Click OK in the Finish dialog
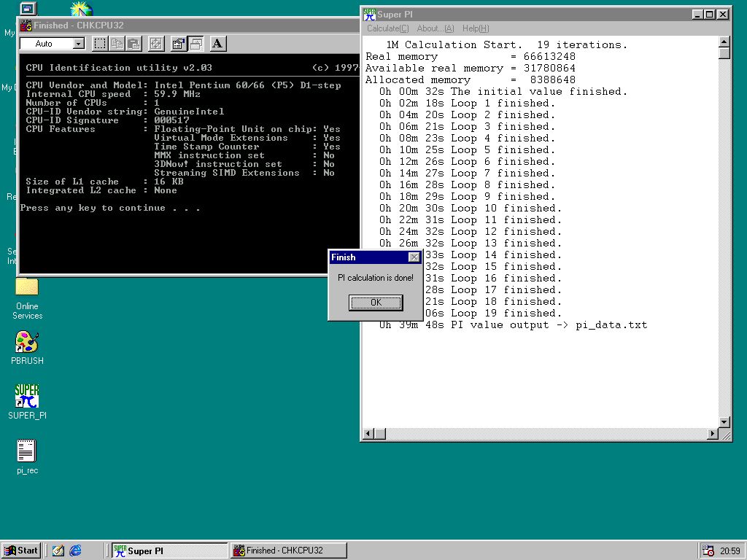The height and width of the screenshot is (560, 747). (376, 303)
